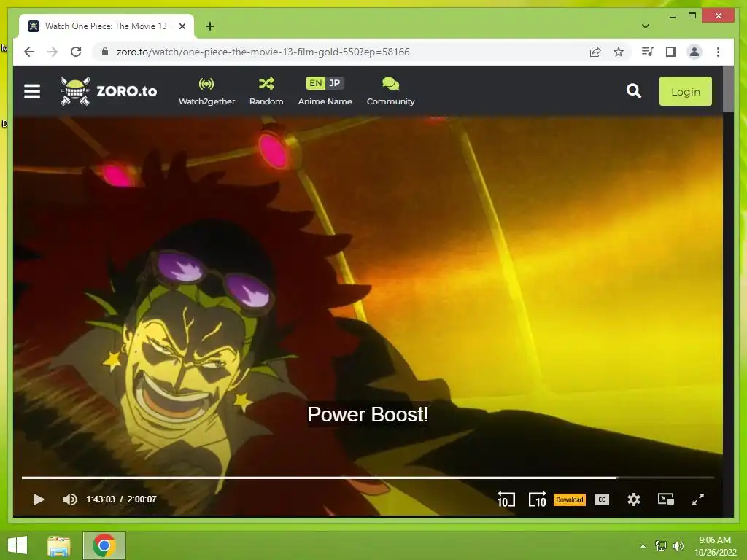The height and width of the screenshot is (560, 747).
Task: Close the One Piece movie tab
Action: point(182,26)
